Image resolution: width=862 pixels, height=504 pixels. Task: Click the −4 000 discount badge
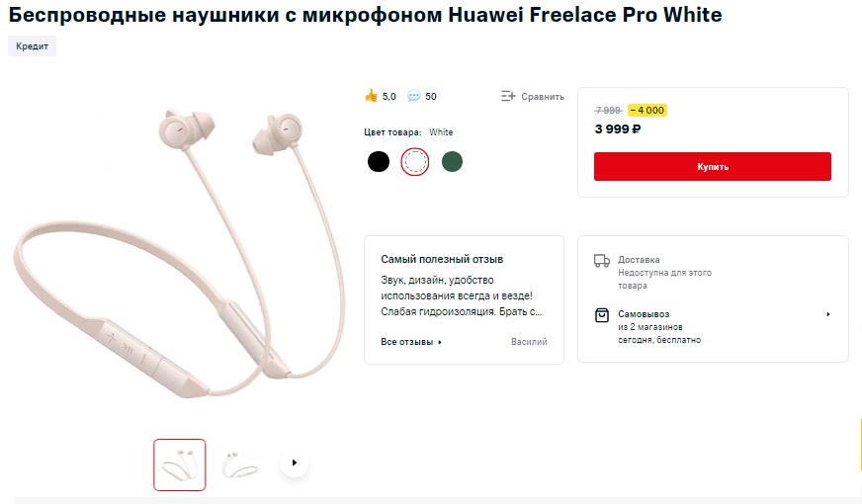[647, 110]
